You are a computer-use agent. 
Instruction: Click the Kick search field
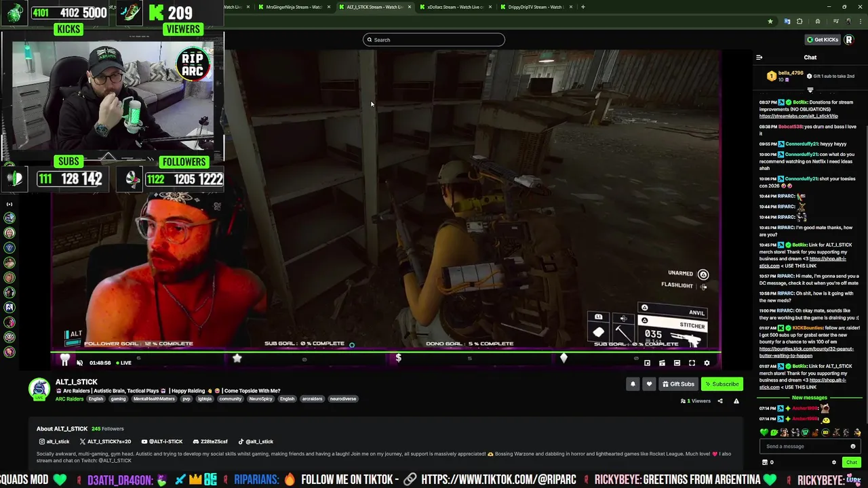click(434, 40)
